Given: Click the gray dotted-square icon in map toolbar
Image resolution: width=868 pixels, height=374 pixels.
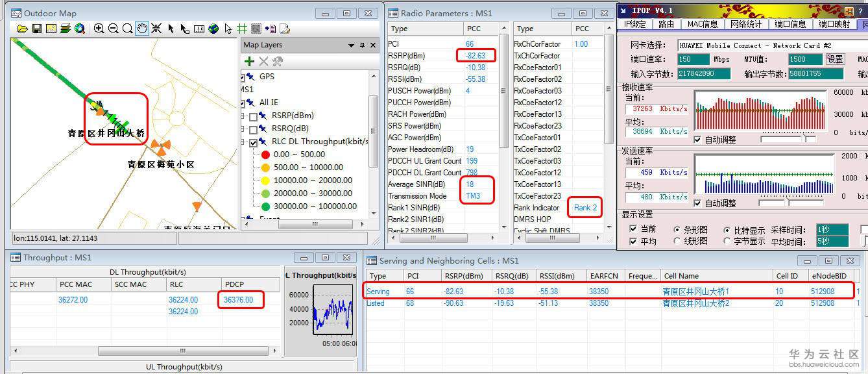Looking at the screenshot, I should point(256,29).
